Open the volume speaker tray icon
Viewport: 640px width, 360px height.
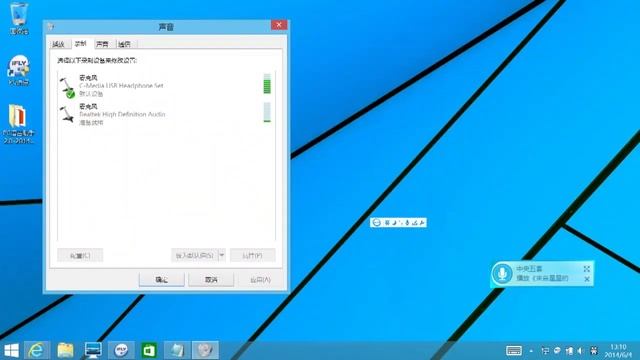click(581, 351)
